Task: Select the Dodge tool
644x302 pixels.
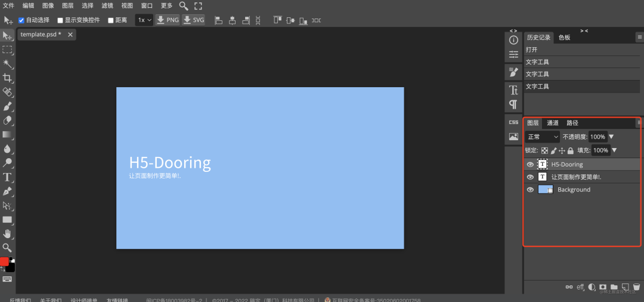Action: pyautogui.click(x=7, y=163)
